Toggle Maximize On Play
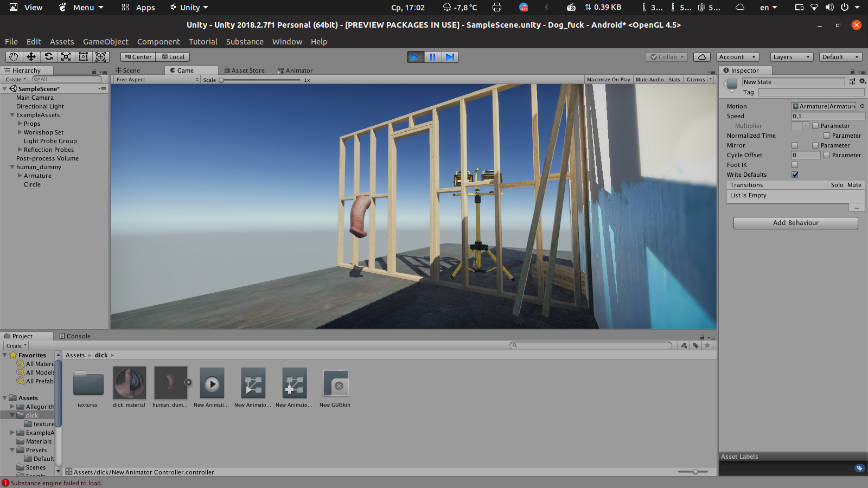This screenshot has width=868, height=488. [x=608, y=80]
